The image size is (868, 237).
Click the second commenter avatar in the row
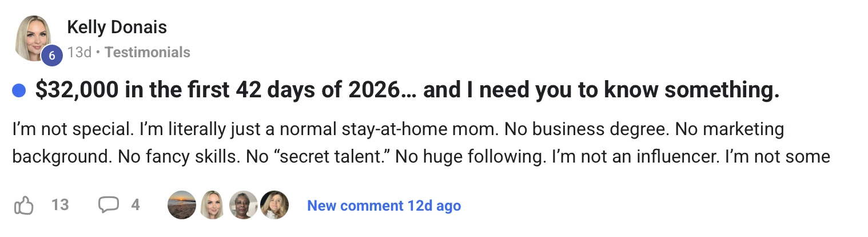point(213,205)
